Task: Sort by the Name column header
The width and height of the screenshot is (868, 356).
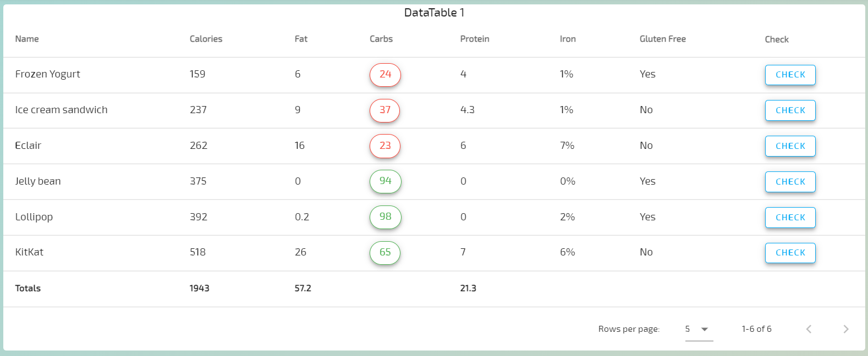Action: [27, 39]
